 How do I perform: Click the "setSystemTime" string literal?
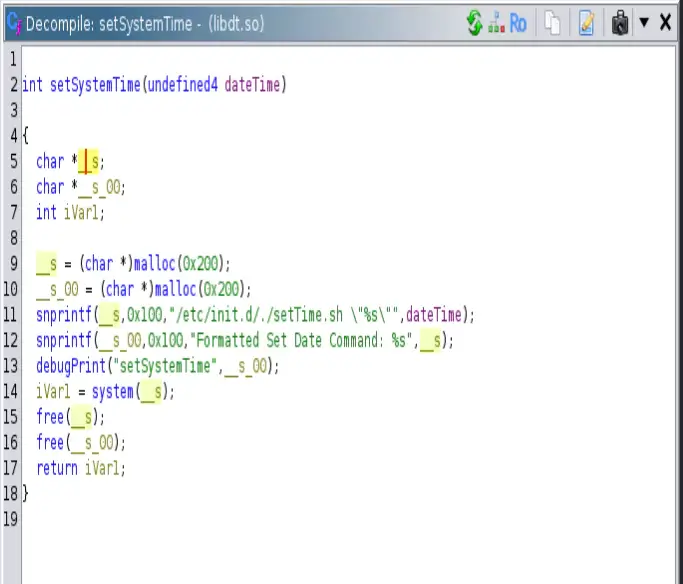pos(165,366)
